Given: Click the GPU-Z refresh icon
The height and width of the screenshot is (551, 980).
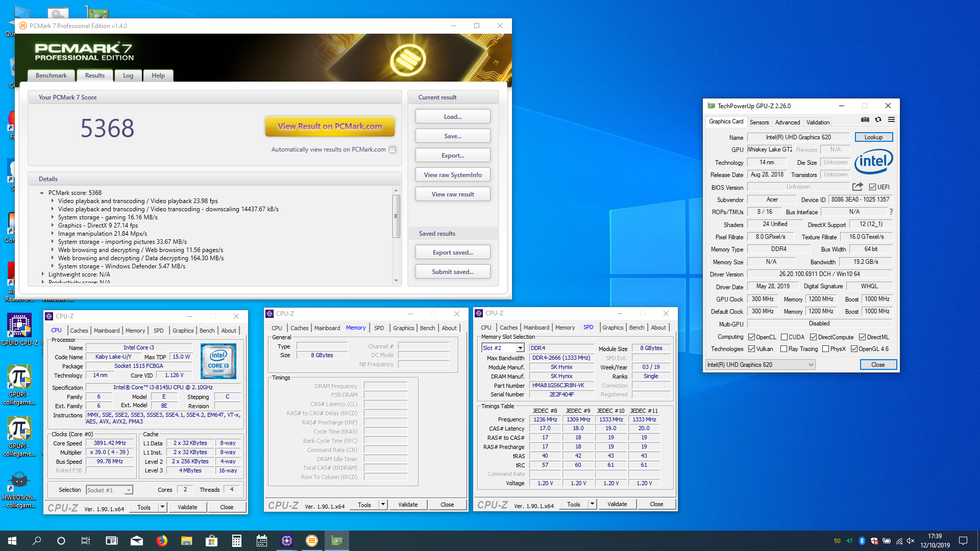Looking at the screenshot, I should pos(878,119).
